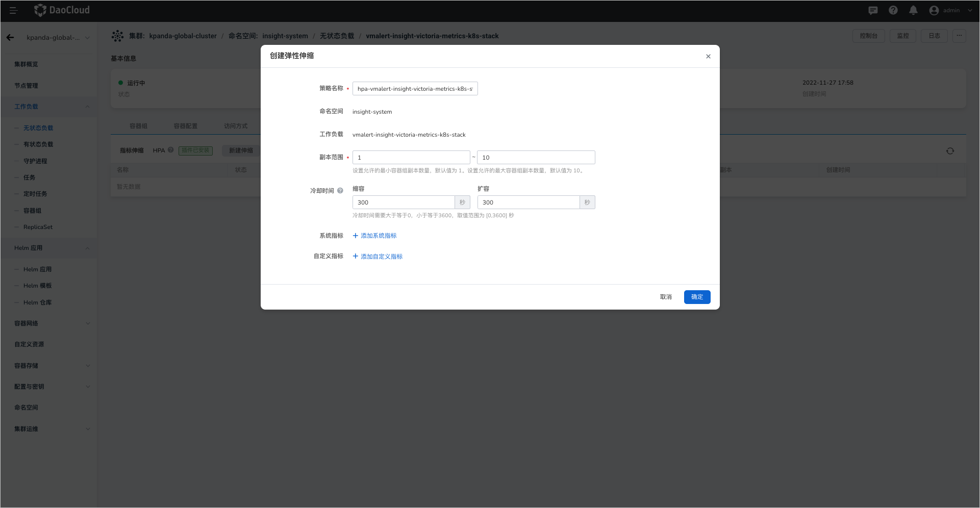The height and width of the screenshot is (508, 980).
Task: Open the messages chat icon
Action: pos(873,10)
